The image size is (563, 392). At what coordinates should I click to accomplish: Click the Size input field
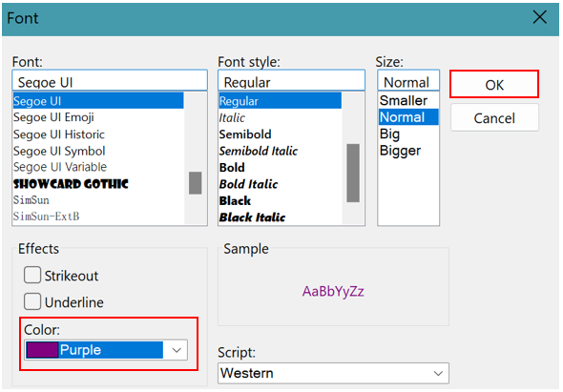click(x=408, y=80)
